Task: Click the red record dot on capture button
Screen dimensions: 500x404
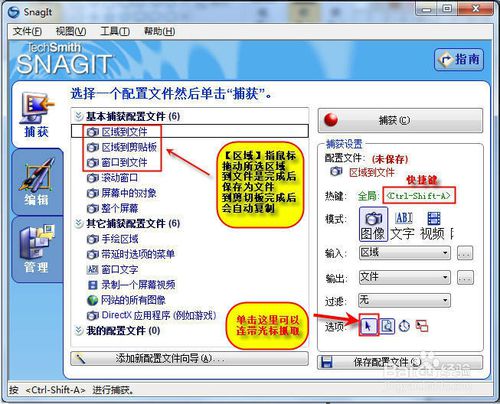Action: 331,120
